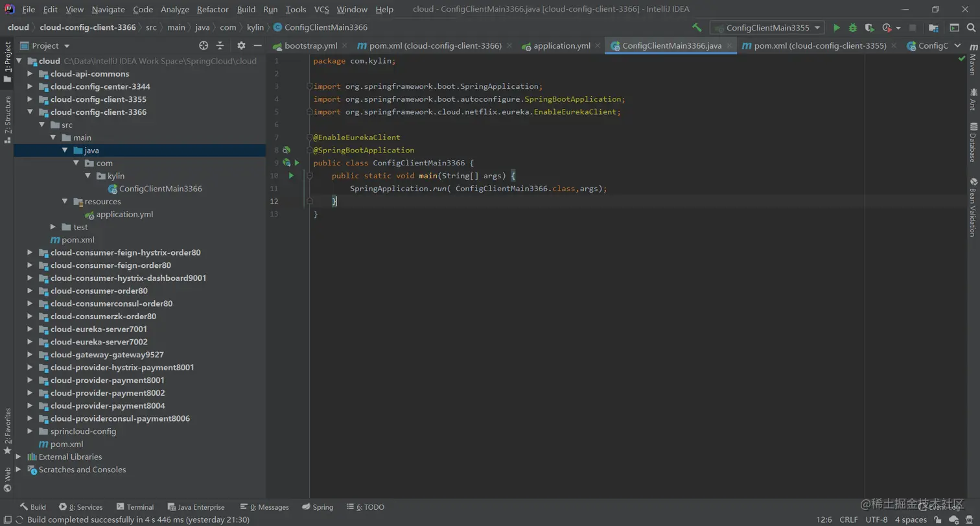
Task: Open the Spring tool window
Action: pyautogui.click(x=318, y=507)
